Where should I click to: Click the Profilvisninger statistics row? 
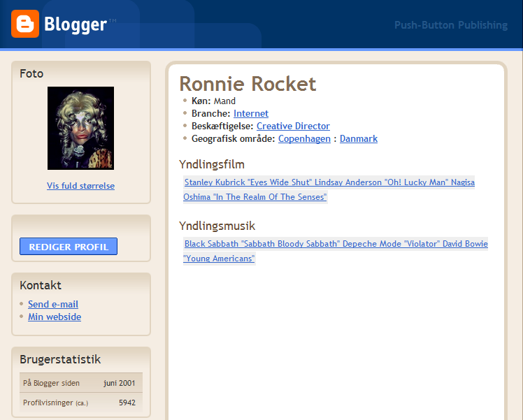[80, 403]
